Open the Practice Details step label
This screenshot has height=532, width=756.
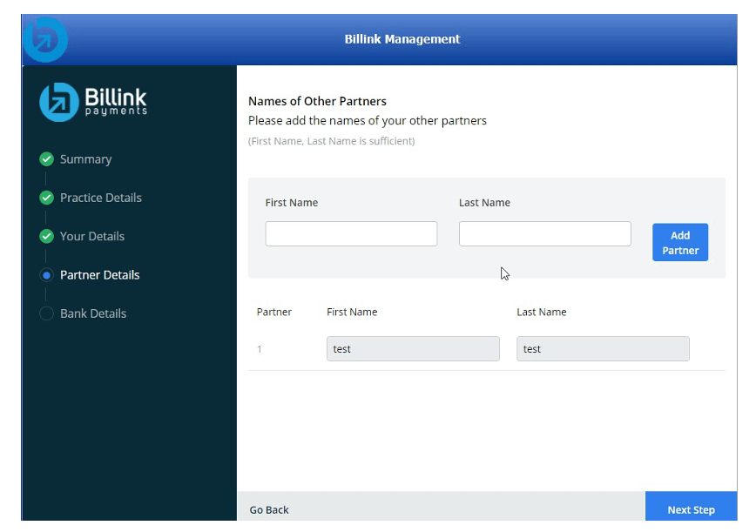pos(100,198)
